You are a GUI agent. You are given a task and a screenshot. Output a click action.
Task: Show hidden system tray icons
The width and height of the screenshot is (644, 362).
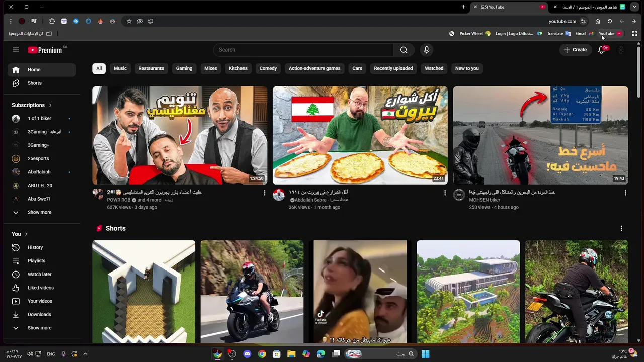pos(85,354)
